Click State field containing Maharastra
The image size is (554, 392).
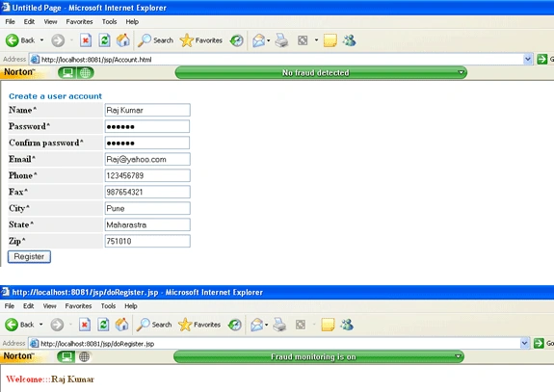pyautogui.click(x=147, y=224)
